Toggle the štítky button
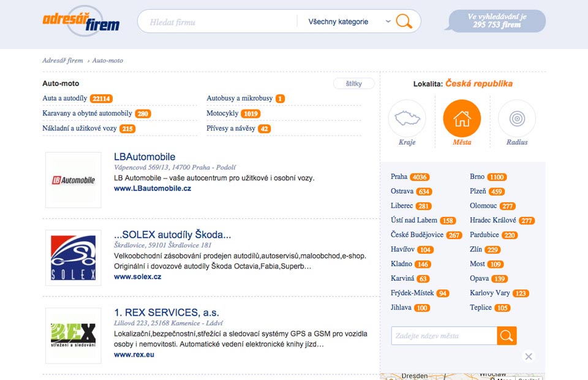The height and width of the screenshot is (380, 588). 353,83
